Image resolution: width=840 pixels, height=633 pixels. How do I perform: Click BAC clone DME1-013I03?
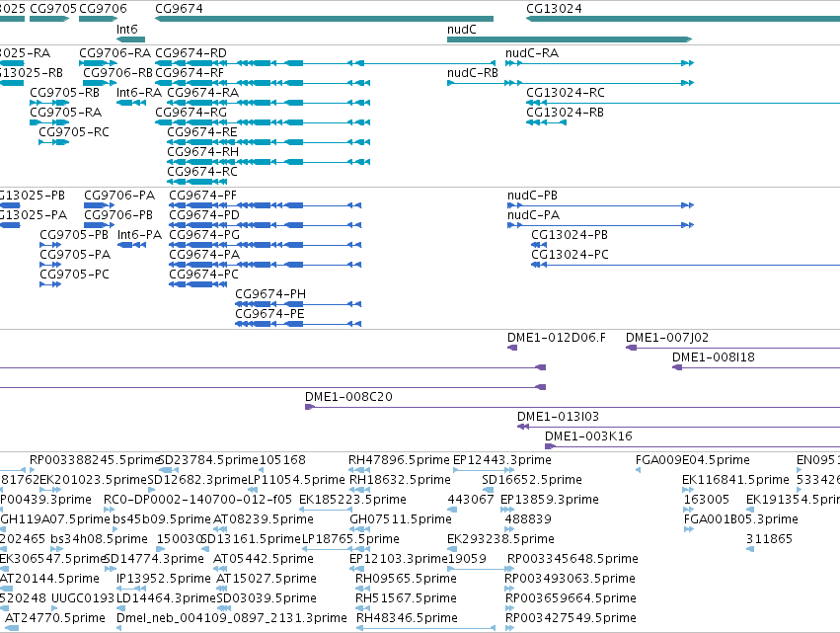click(559, 417)
